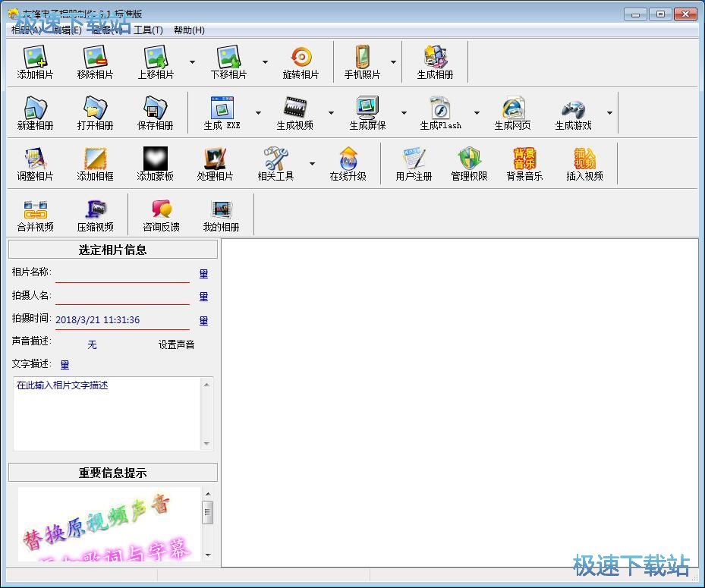Click the 拍摄时间 field showing 2018/3/21

click(x=122, y=320)
